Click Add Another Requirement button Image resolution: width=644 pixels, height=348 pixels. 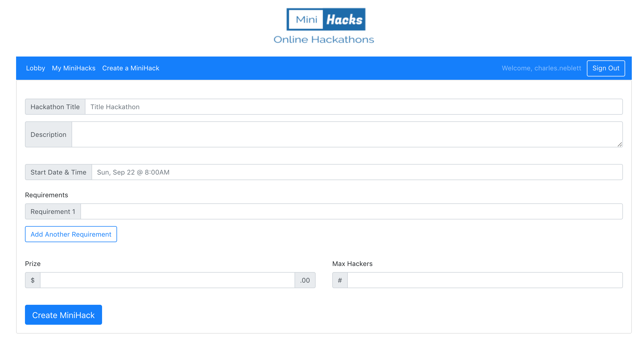coord(71,234)
